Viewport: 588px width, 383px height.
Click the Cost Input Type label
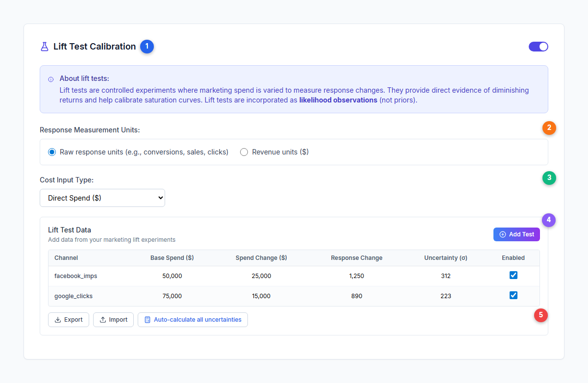click(x=67, y=180)
